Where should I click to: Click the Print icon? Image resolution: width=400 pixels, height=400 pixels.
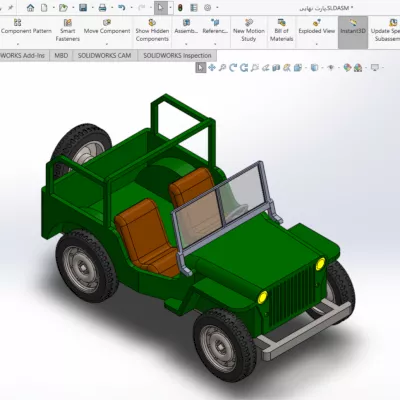point(103,8)
